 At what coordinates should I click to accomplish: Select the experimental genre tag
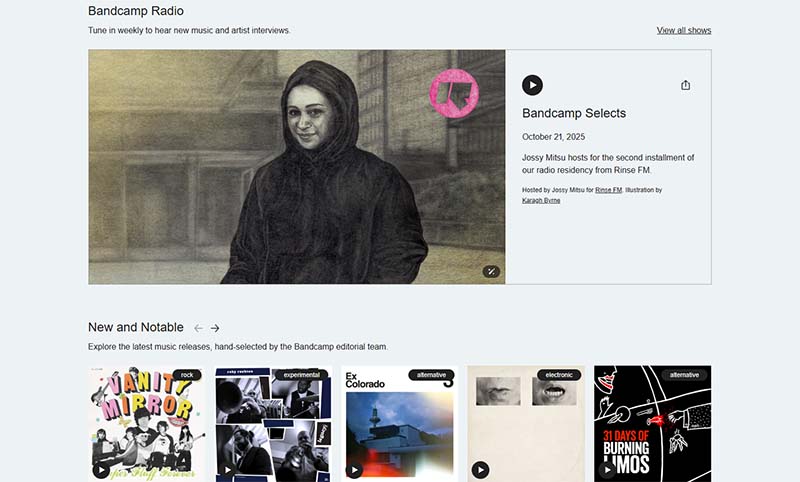coord(302,375)
